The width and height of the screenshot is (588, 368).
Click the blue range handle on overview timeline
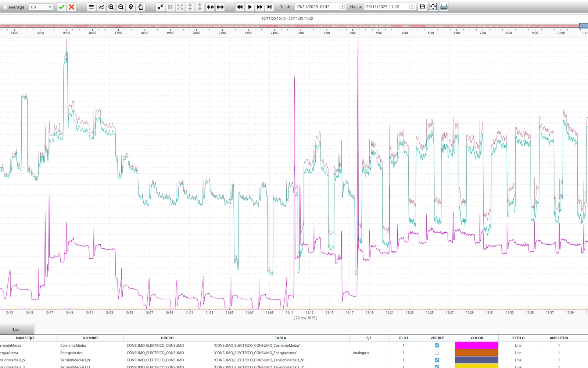tap(584, 26)
